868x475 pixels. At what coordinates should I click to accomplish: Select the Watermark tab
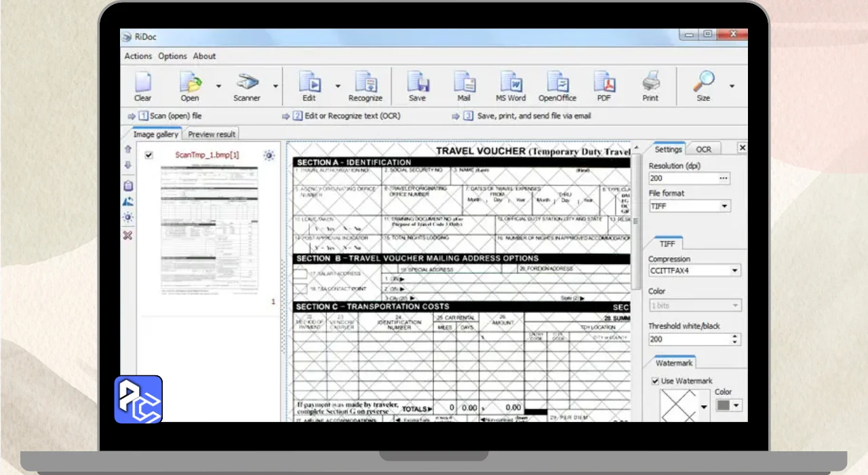pos(673,363)
